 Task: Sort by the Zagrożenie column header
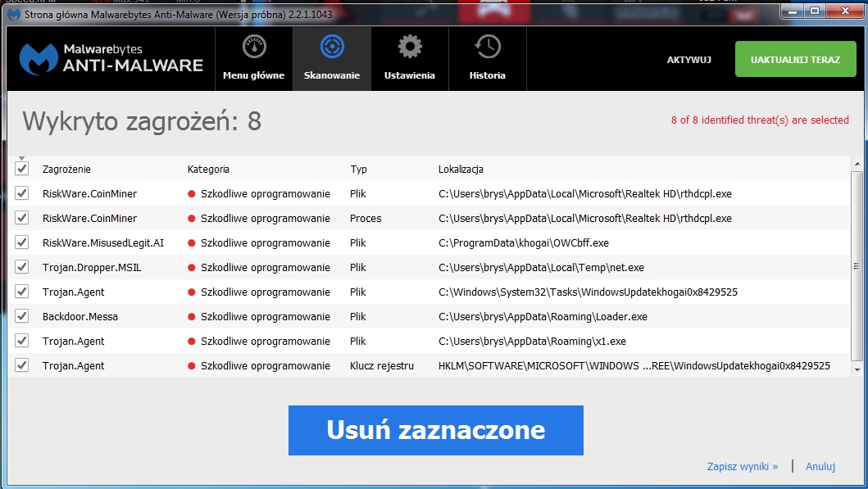pyautogui.click(x=66, y=170)
